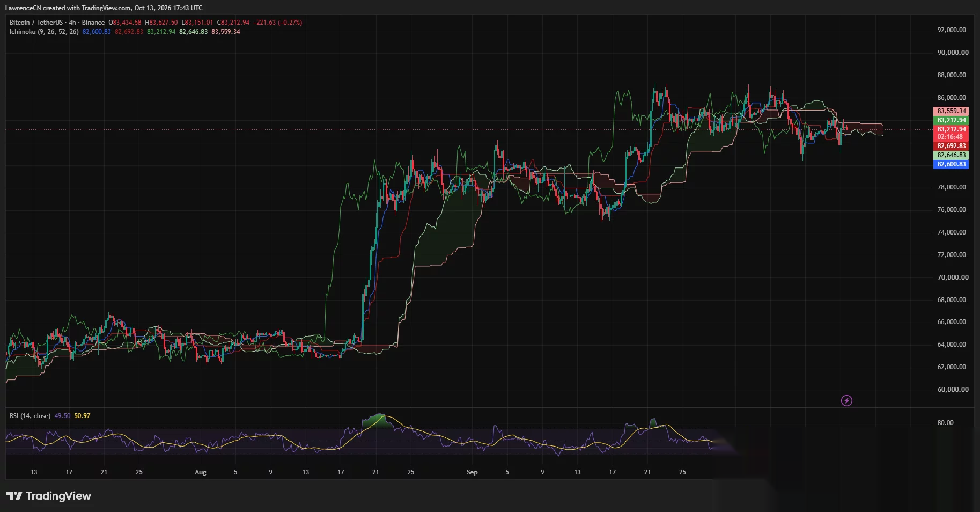Click the change value -221.63 (-0.27%)

coord(278,23)
